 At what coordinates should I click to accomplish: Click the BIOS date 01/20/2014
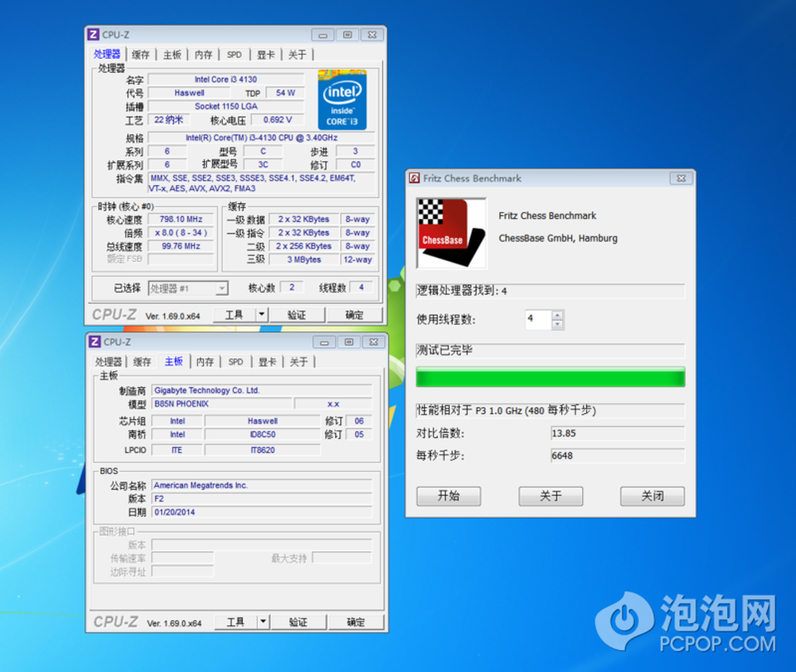pyautogui.click(x=262, y=512)
